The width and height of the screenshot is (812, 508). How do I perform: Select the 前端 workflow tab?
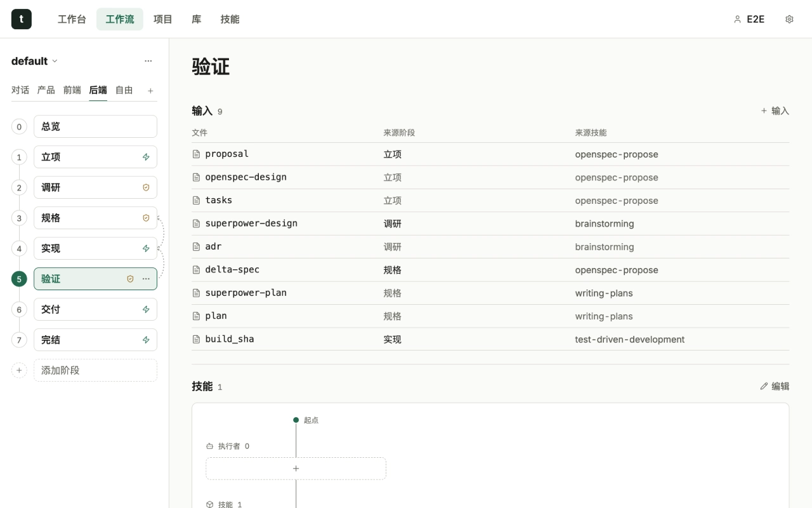(72, 90)
